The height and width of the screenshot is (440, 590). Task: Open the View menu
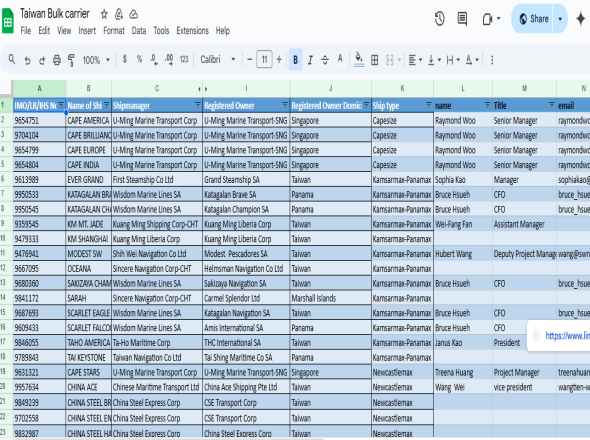[x=64, y=30]
